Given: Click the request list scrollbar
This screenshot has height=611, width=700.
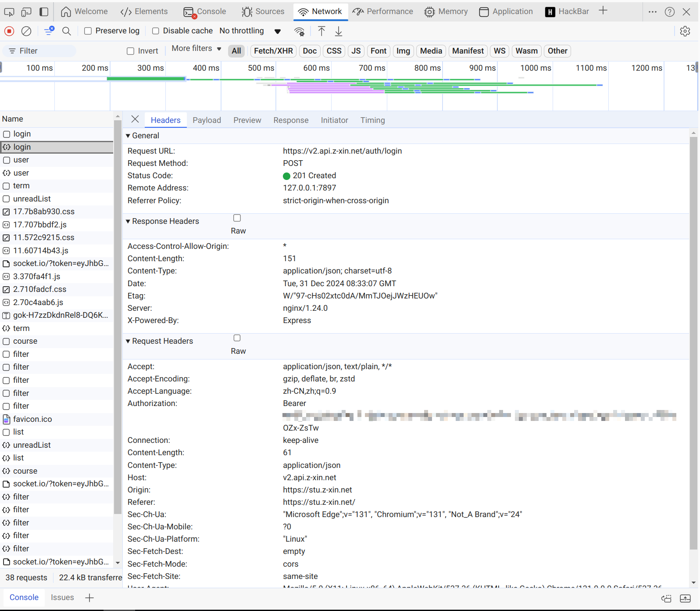Looking at the screenshot, I should [x=117, y=316].
